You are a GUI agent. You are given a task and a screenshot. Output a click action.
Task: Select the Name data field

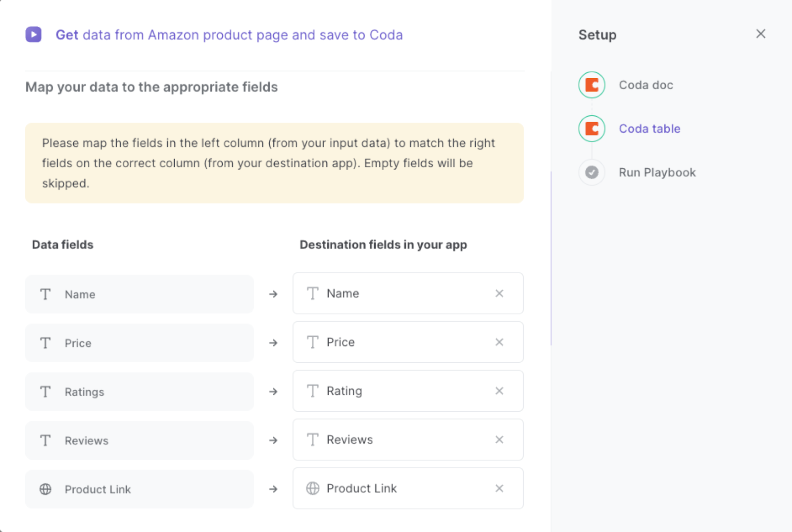[140, 294]
